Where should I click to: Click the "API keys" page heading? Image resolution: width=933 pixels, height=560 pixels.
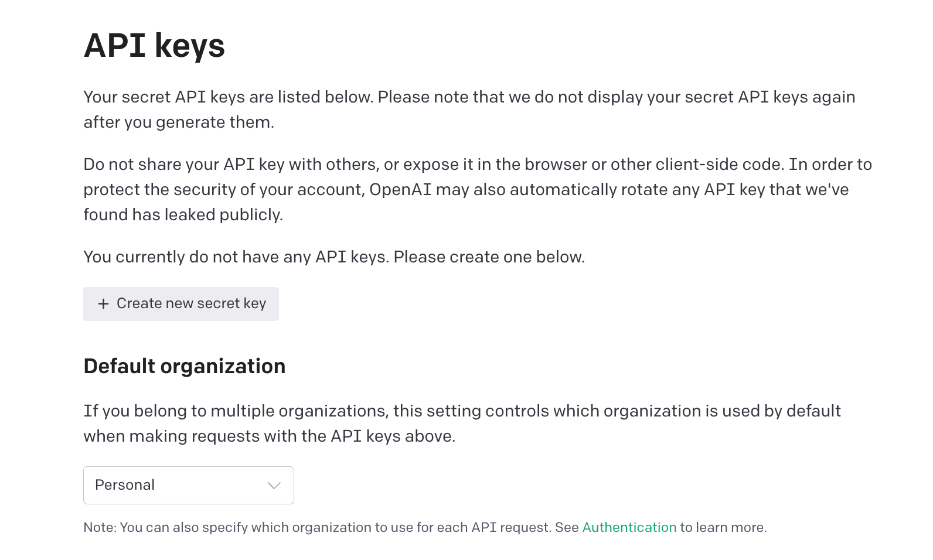pyautogui.click(x=154, y=46)
